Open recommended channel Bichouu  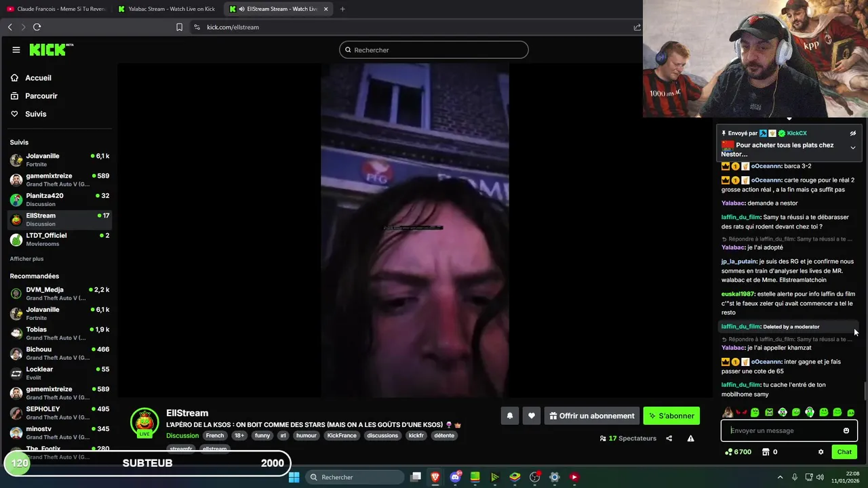pyautogui.click(x=60, y=353)
